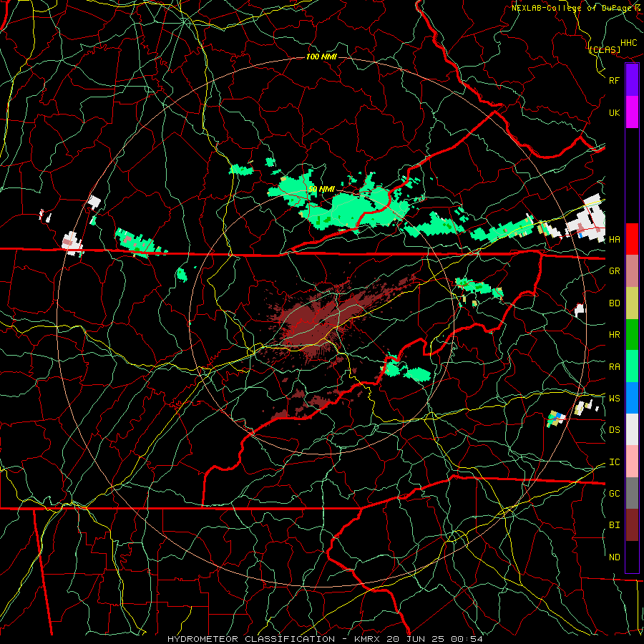
Task: Click the white DS legend swatch
Action: (632, 429)
